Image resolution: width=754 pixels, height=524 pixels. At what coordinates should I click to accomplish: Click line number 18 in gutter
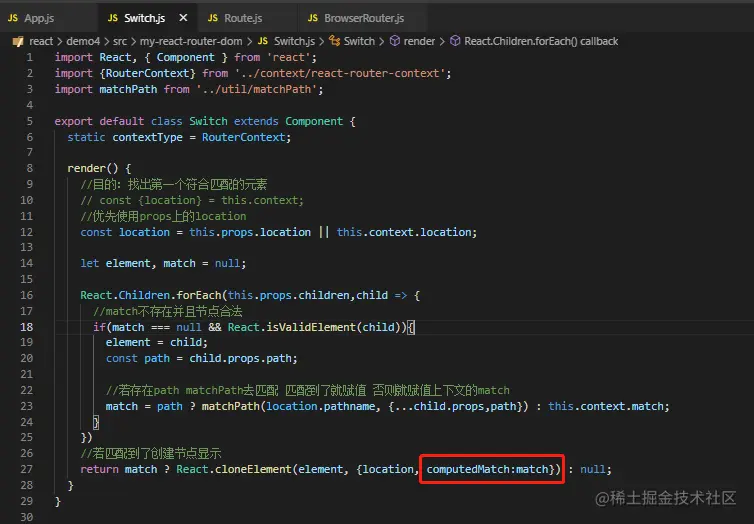click(27, 327)
